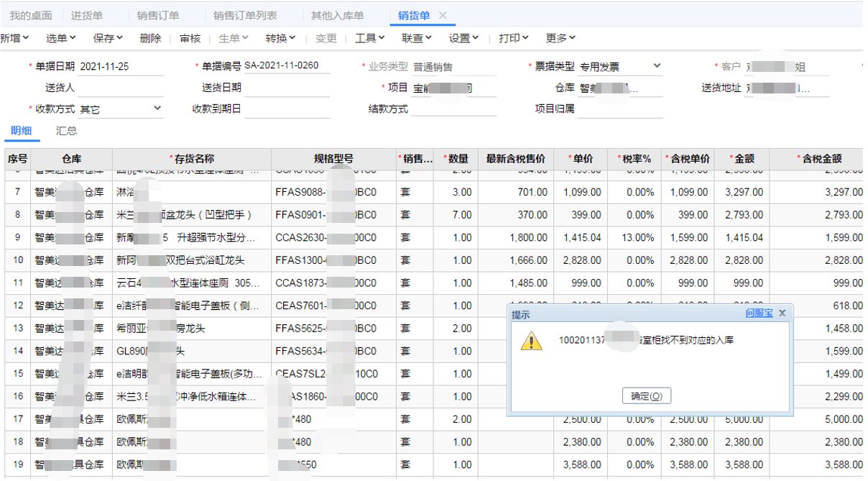This screenshot has width=868, height=481.
Task: Select the spec cell starting with FFAS5625
Action: point(333,329)
